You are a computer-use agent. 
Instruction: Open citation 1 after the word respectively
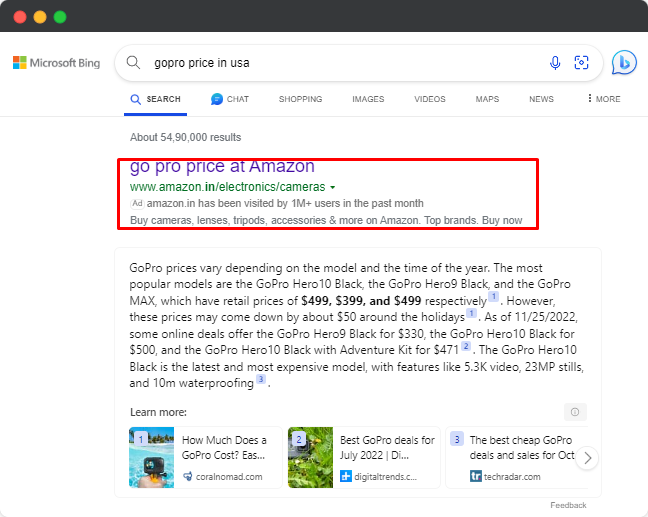[x=493, y=296]
